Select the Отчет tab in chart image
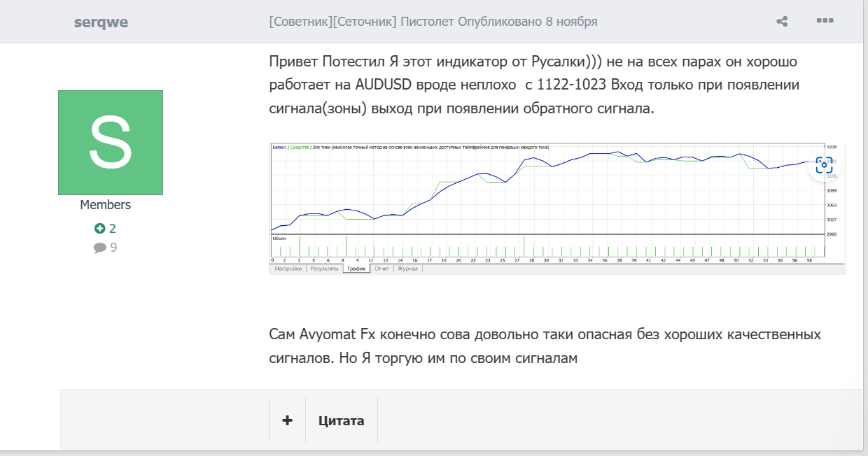This screenshot has width=868, height=456. (x=381, y=269)
